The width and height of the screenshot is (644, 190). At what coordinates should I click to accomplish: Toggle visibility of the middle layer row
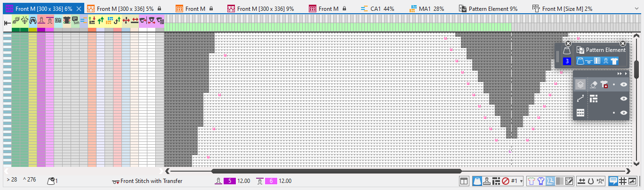pos(624,99)
